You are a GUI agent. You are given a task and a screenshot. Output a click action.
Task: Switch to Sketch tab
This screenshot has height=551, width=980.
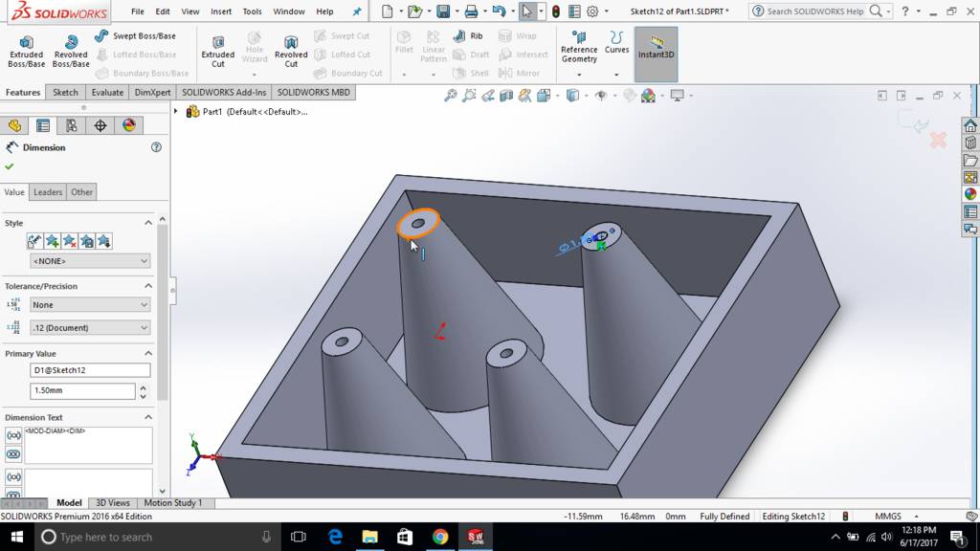(x=65, y=93)
